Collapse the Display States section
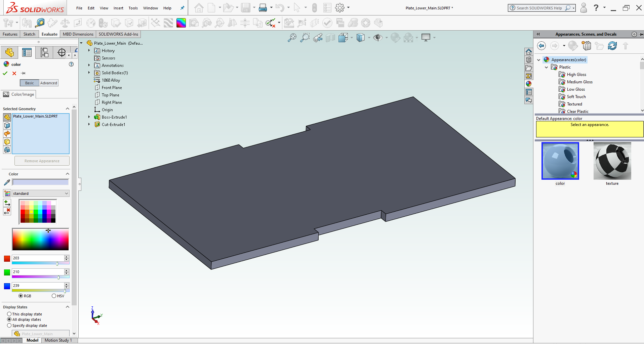 (x=68, y=307)
